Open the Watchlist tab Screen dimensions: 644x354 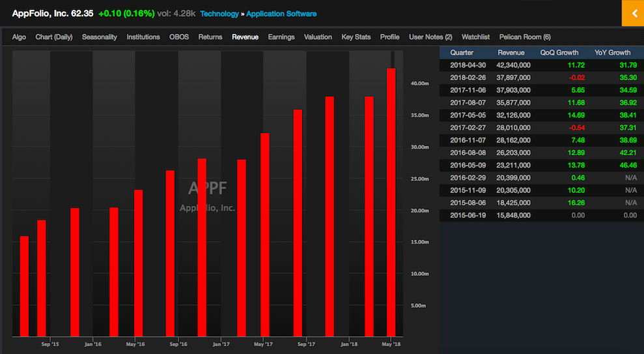(475, 37)
